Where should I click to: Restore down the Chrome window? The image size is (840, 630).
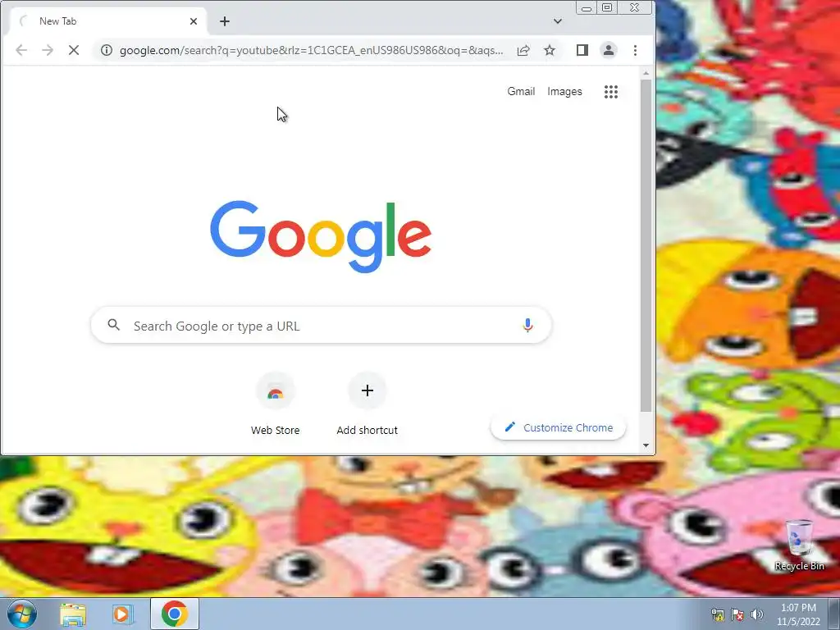click(607, 7)
